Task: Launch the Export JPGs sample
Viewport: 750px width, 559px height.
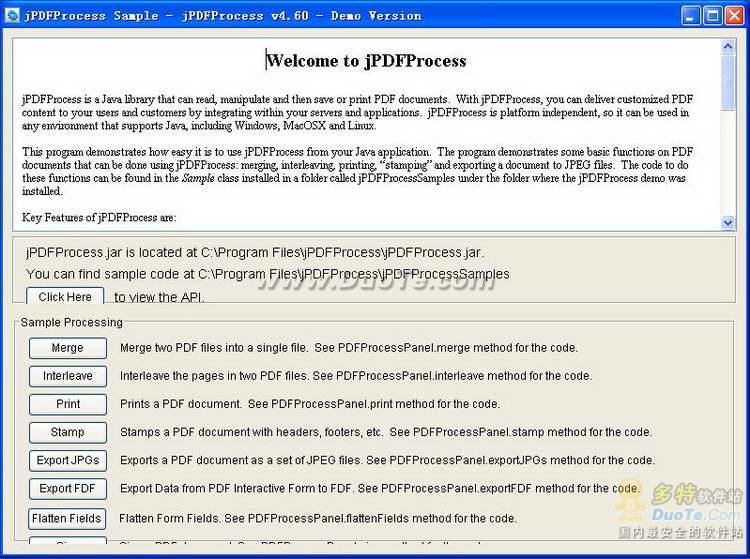Action: (x=67, y=460)
